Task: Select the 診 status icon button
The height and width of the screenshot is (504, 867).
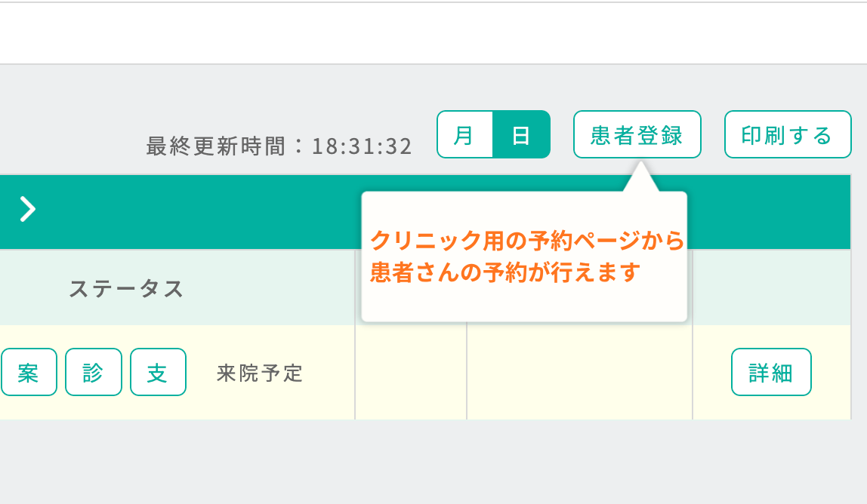Action: (x=94, y=372)
